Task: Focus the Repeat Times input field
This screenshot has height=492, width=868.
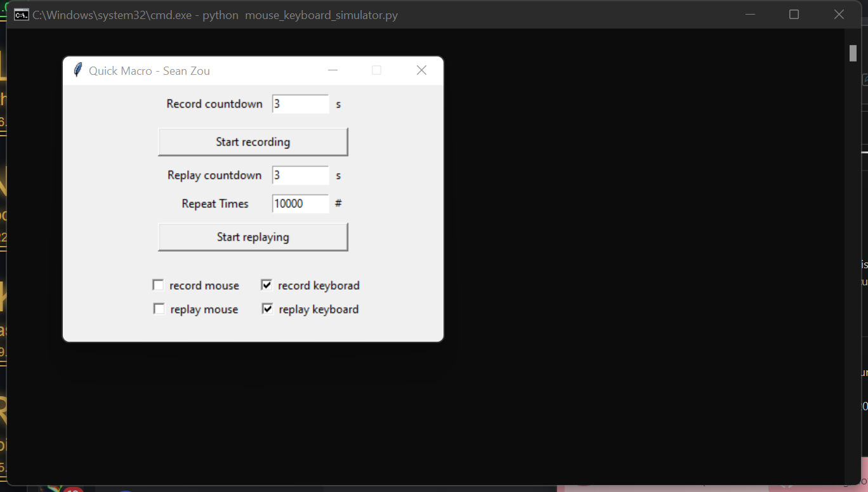Action: [301, 204]
